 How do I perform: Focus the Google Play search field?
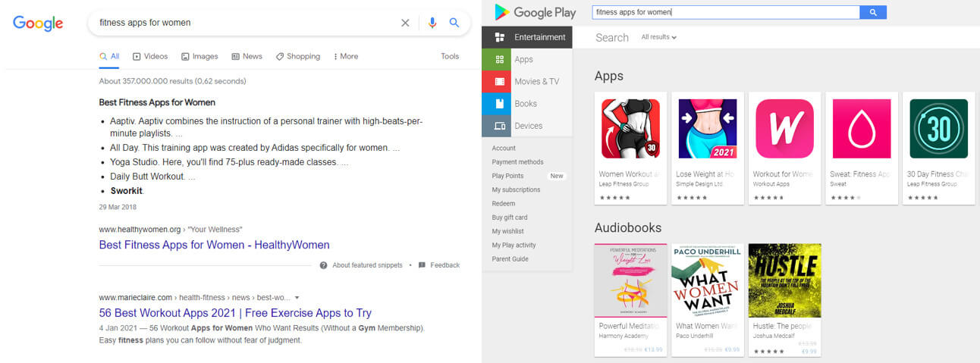point(725,12)
